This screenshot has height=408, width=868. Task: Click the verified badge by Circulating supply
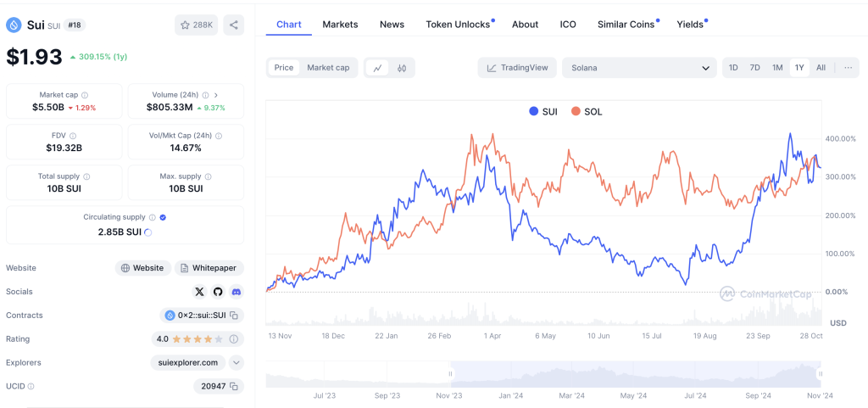tap(163, 217)
